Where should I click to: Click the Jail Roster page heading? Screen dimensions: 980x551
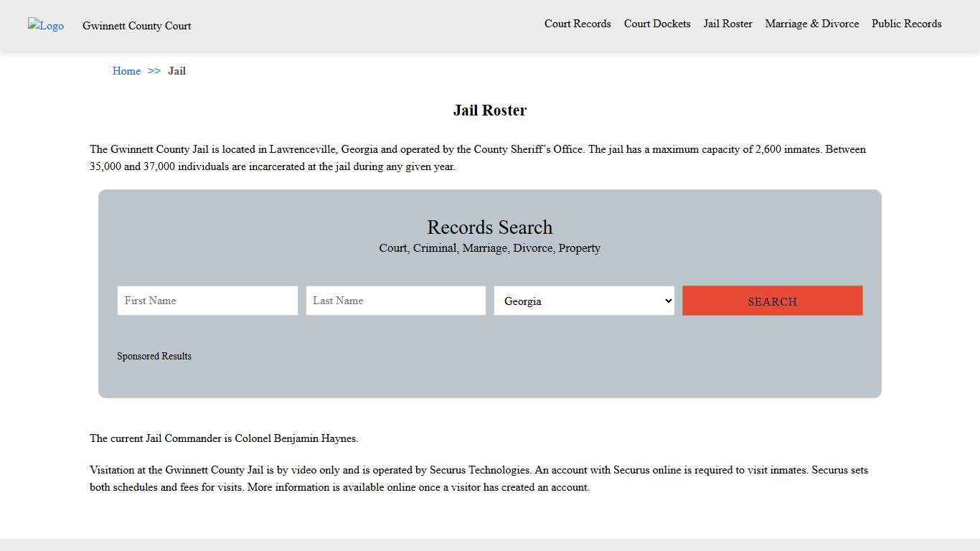489,110
